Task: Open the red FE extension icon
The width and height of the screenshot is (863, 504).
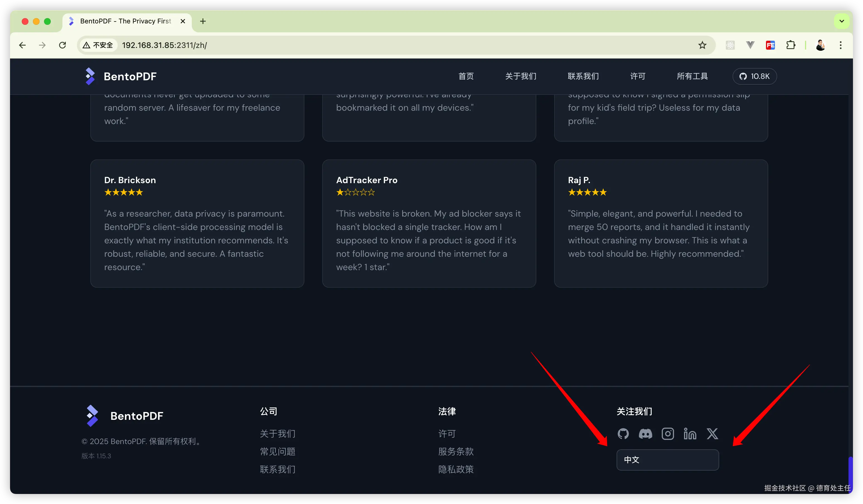Action: 770,45
